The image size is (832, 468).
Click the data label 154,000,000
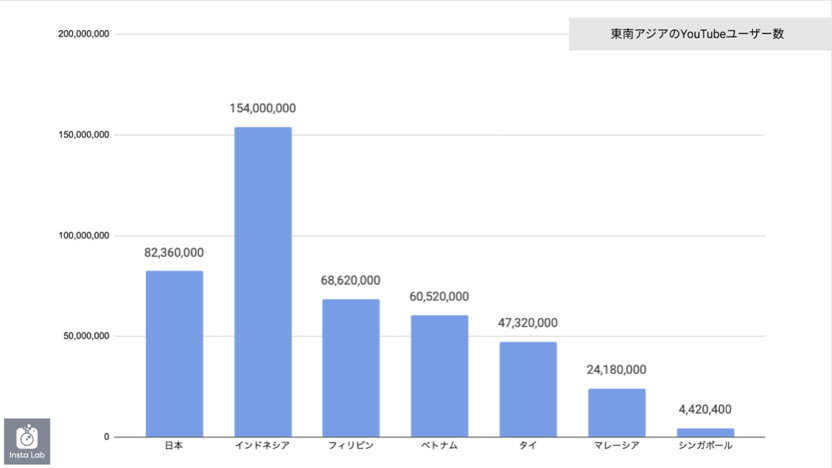coord(263,108)
